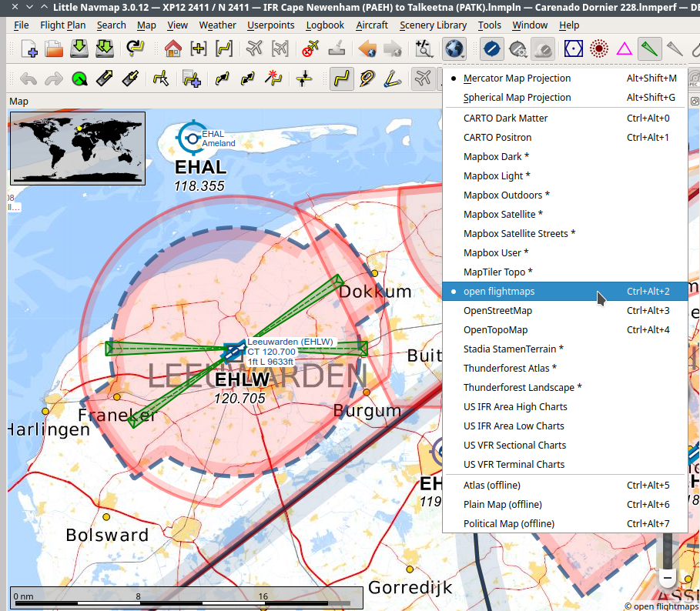This screenshot has width=700, height=611.
Task: Click the edit flight plan on map icon
Action: (161, 79)
